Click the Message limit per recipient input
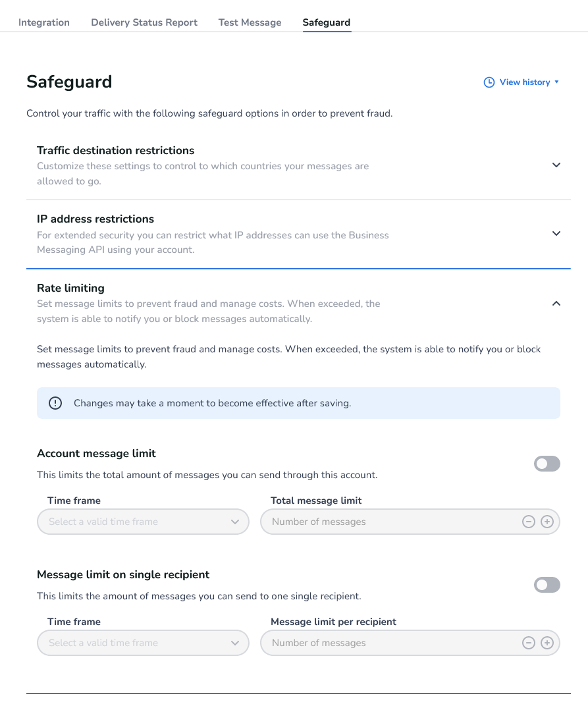Viewport: 588px width, 708px height. [x=388, y=643]
